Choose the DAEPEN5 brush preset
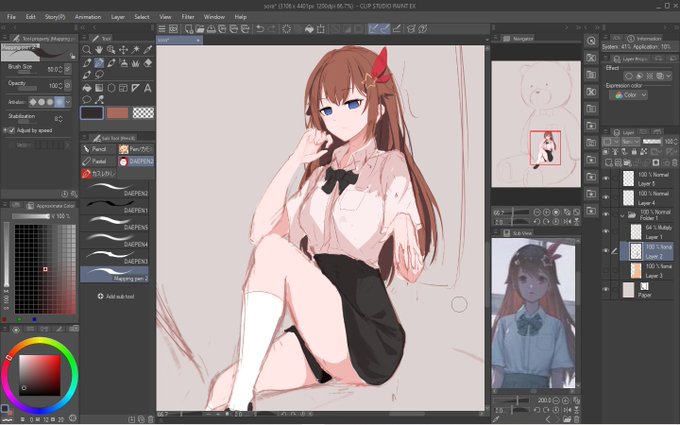Screen dimensions: 680x425 pyautogui.click(x=115, y=222)
